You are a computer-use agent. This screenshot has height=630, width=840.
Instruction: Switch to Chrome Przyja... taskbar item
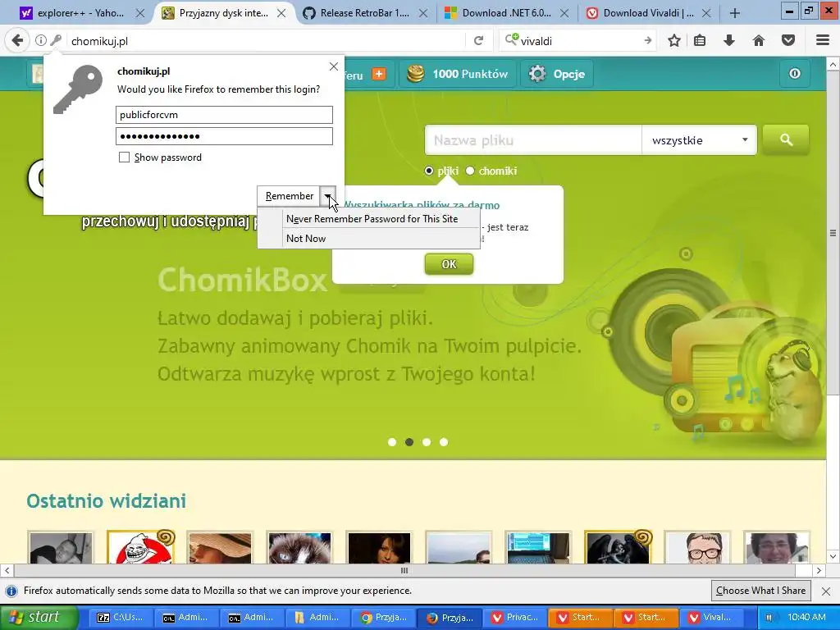coord(384,617)
